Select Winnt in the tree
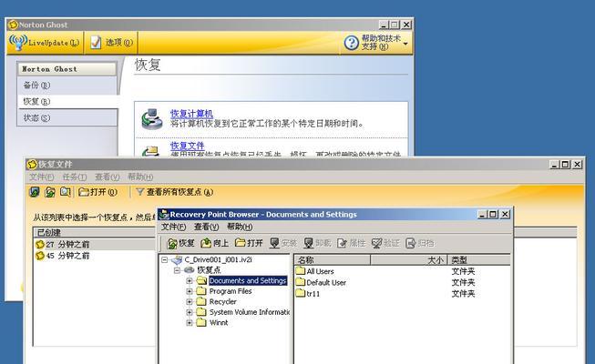 coord(219,323)
